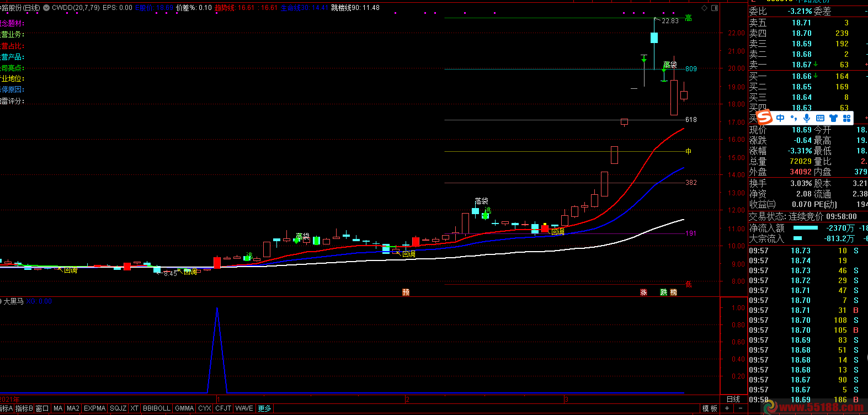The width and height of the screenshot is (868, 415).
Task: Click the diamond icon above the chart
Action: tap(705, 8)
